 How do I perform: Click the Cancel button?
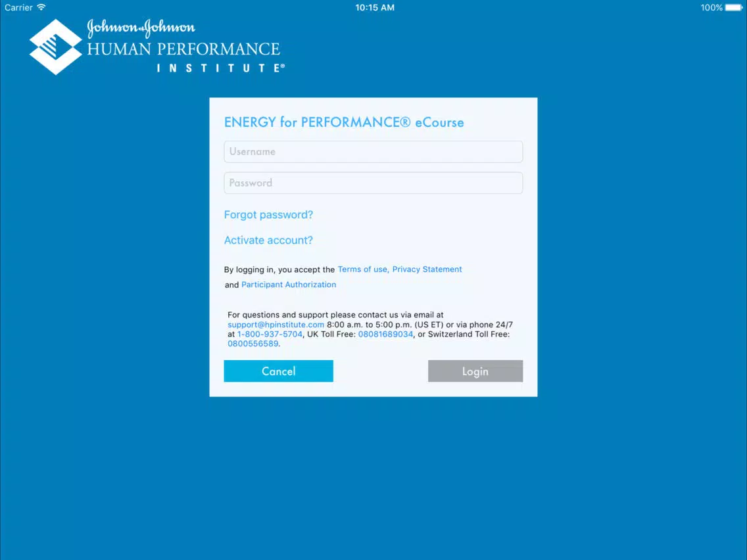[x=279, y=371]
